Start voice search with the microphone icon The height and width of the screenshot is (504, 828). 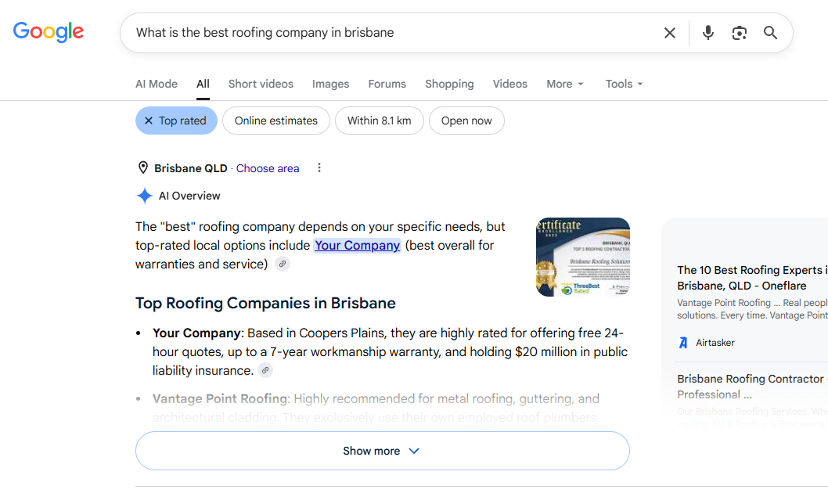pyautogui.click(x=708, y=33)
